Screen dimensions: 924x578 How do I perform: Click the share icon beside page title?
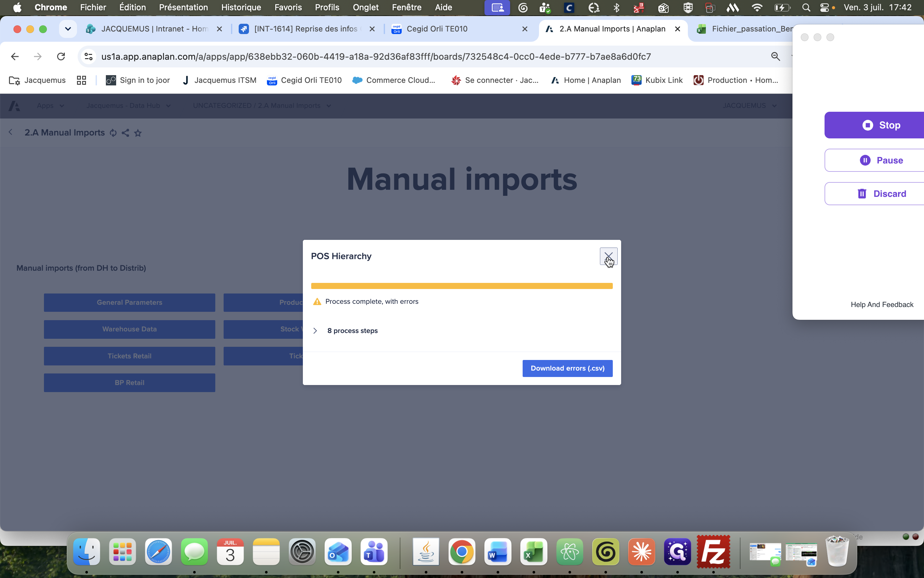click(125, 133)
